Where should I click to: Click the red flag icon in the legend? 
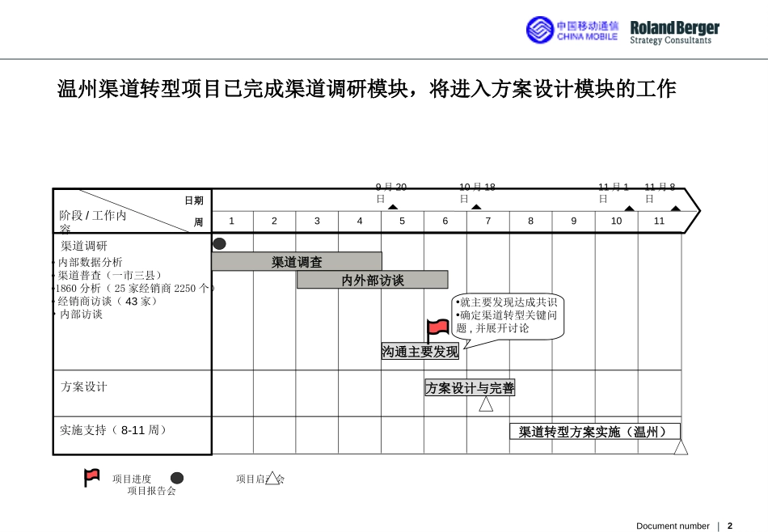coord(91,478)
